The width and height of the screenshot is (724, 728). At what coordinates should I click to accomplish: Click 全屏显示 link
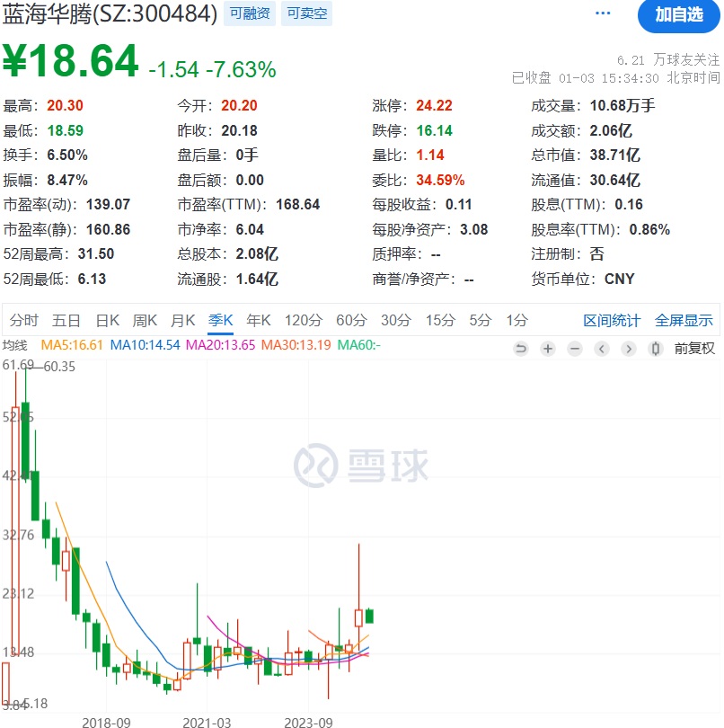(684, 320)
